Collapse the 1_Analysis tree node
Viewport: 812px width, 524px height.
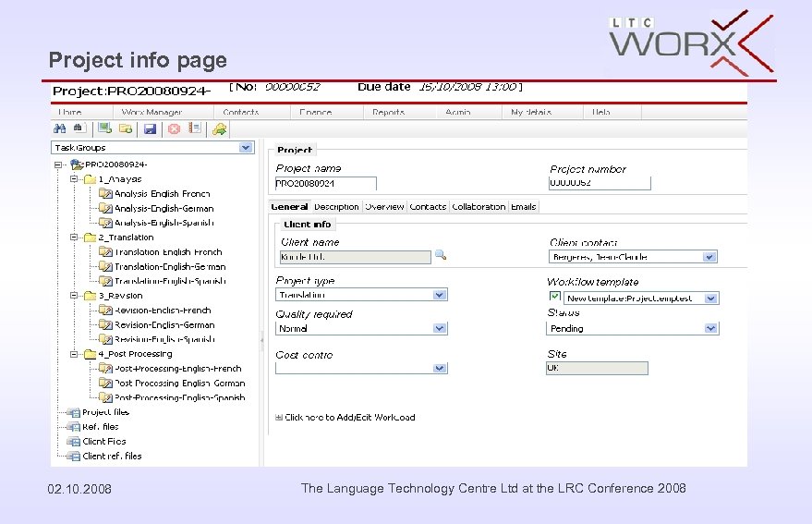[74, 178]
